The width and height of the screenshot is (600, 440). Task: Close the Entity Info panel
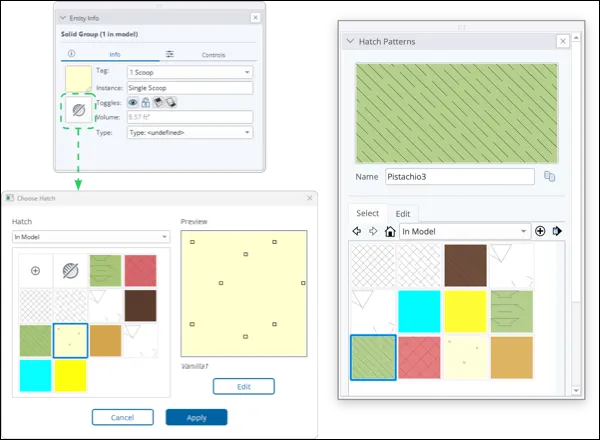click(x=255, y=18)
